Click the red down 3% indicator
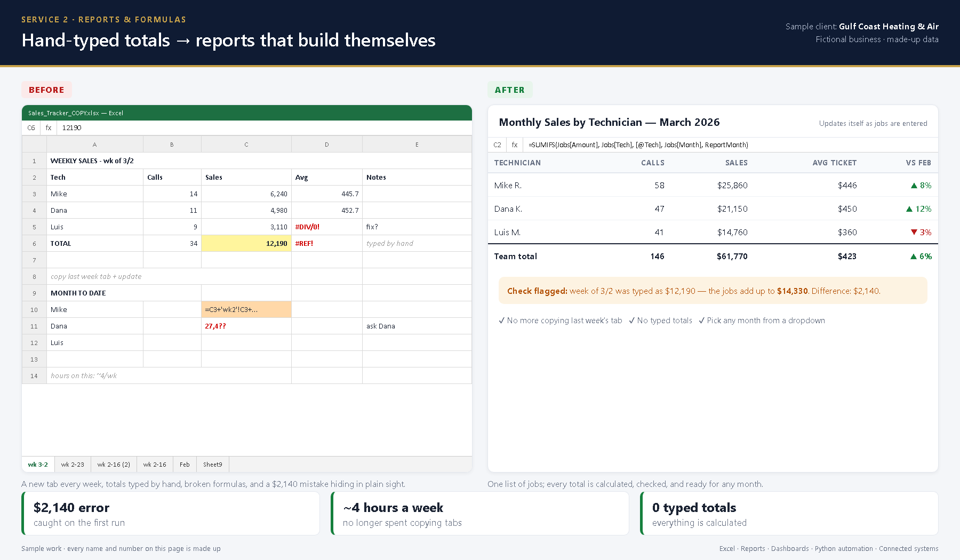Screen dimensions: 960x560 point(921,233)
